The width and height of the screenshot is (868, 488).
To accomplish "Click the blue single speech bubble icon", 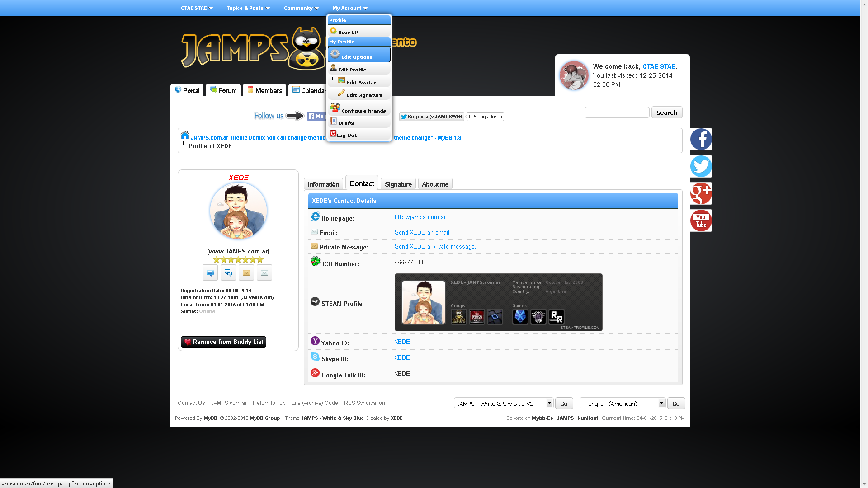I will pos(210,273).
